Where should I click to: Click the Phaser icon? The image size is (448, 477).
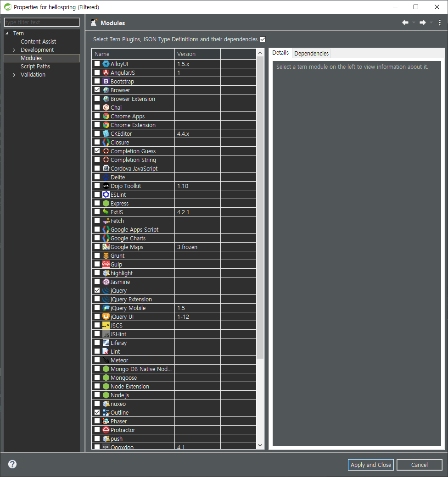pyautogui.click(x=106, y=421)
